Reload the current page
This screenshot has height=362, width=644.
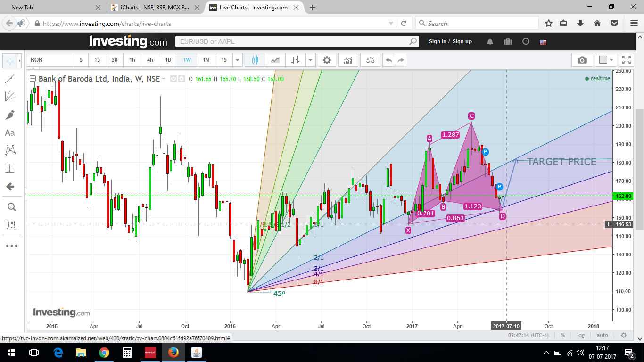pyautogui.click(x=404, y=23)
